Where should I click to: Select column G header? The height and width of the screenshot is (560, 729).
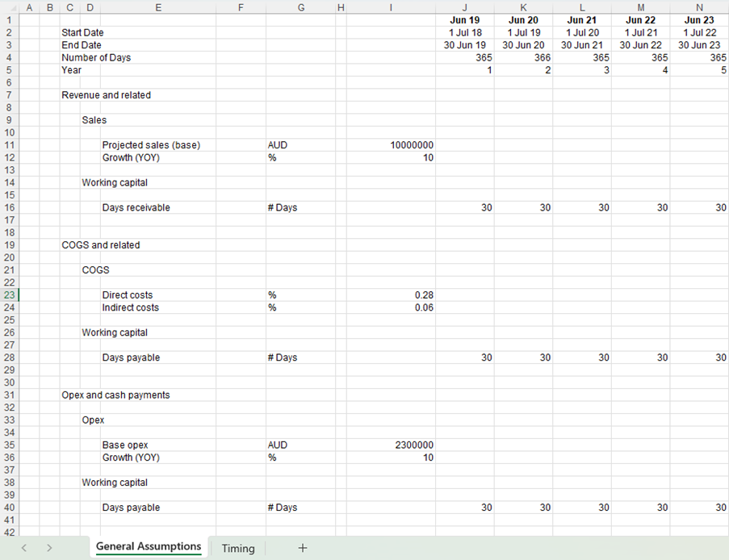point(301,7)
